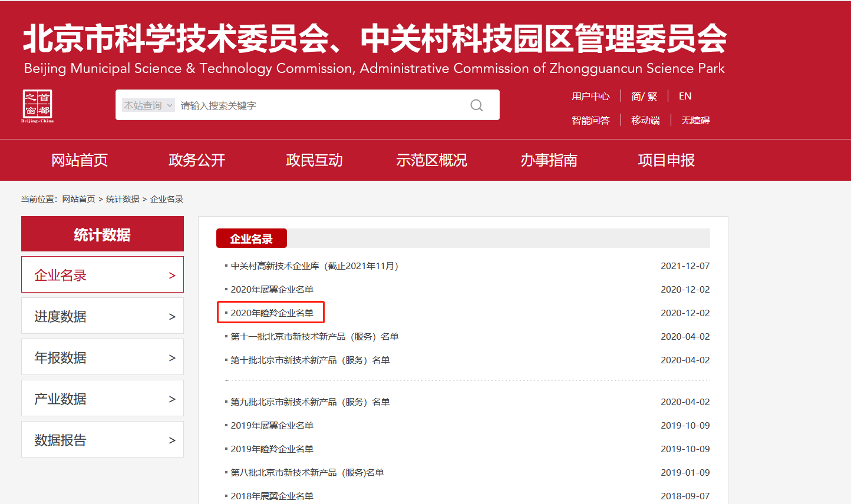851x504 pixels.
Task: Enable 无障碍 accessibility mode
Action: 695,120
